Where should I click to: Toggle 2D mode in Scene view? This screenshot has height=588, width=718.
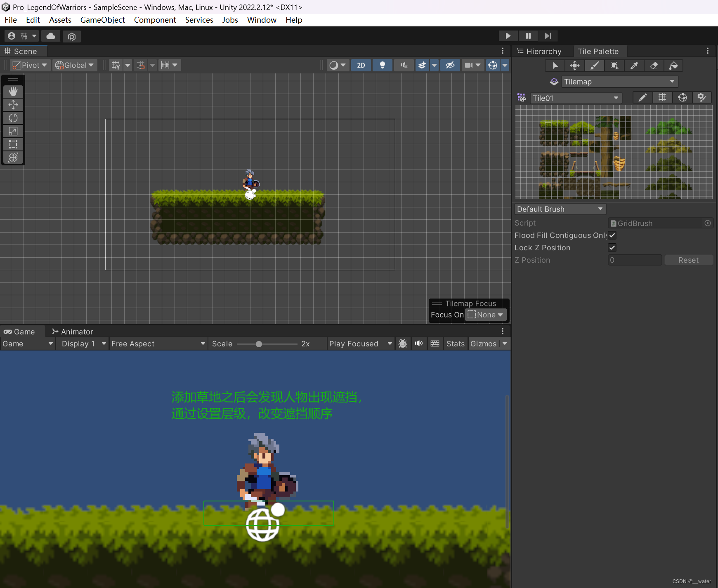[x=361, y=65]
